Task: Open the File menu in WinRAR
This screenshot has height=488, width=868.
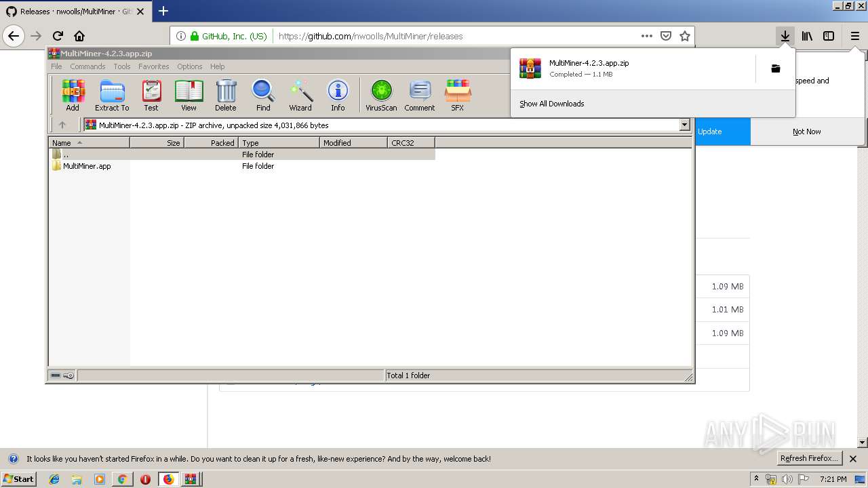Action: pos(56,66)
